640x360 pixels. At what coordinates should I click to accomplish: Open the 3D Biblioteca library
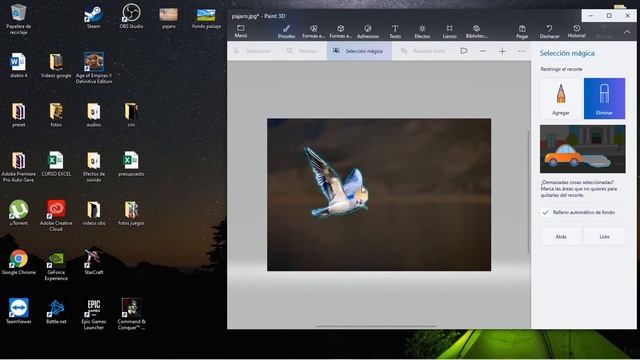[476, 31]
